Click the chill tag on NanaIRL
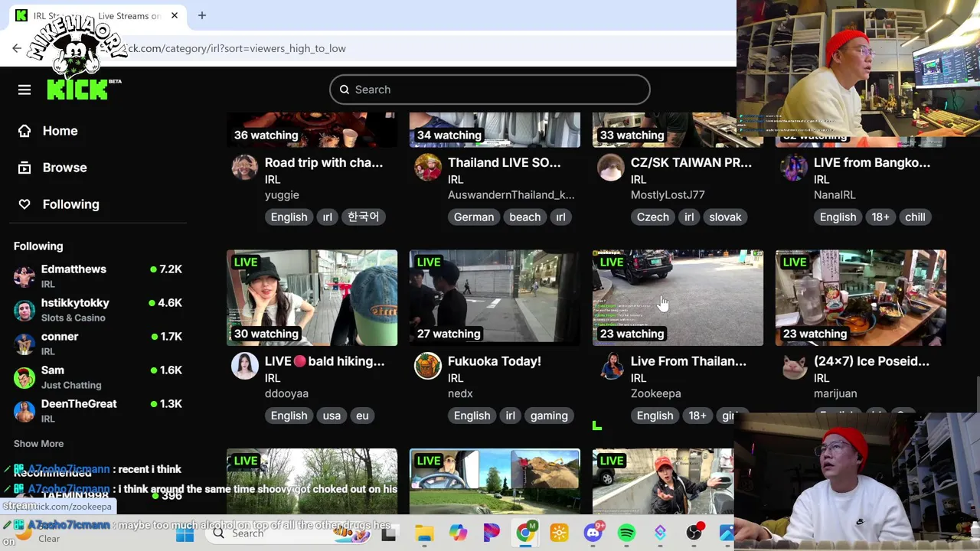 915,217
